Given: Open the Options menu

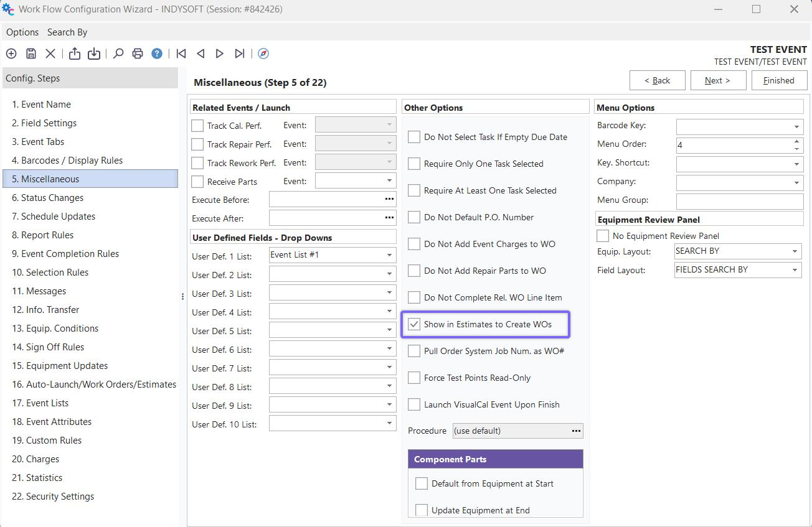Looking at the screenshot, I should click(x=22, y=32).
